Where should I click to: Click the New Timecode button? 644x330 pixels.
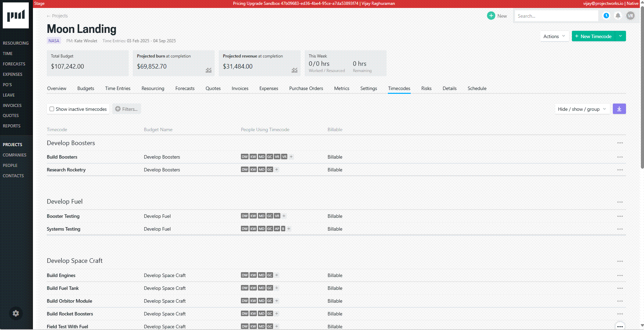pos(593,36)
